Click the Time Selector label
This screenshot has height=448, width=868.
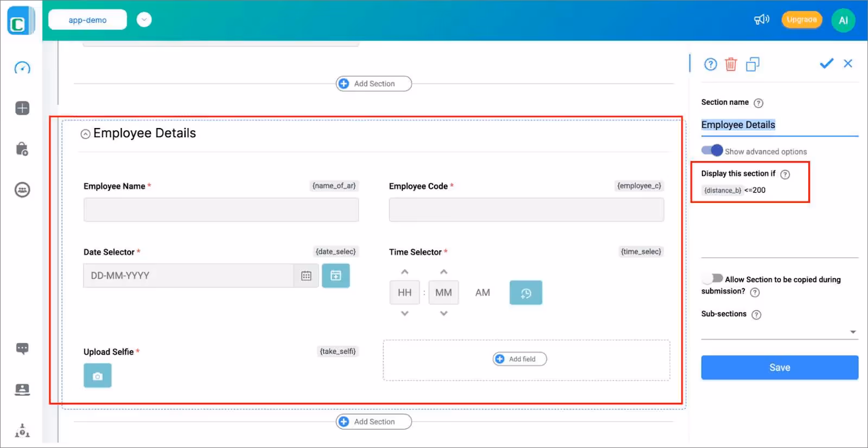coord(415,252)
